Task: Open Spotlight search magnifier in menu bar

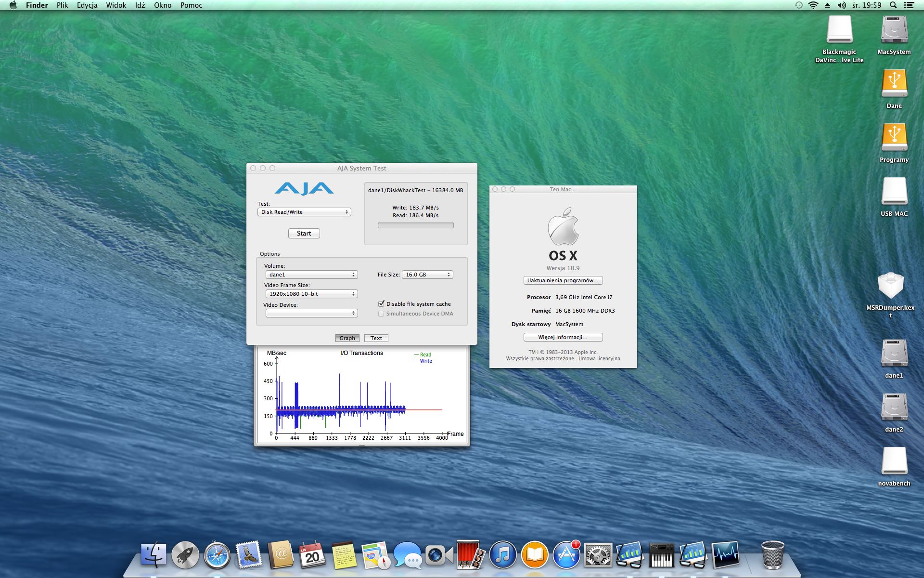Action: [x=893, y=5]
